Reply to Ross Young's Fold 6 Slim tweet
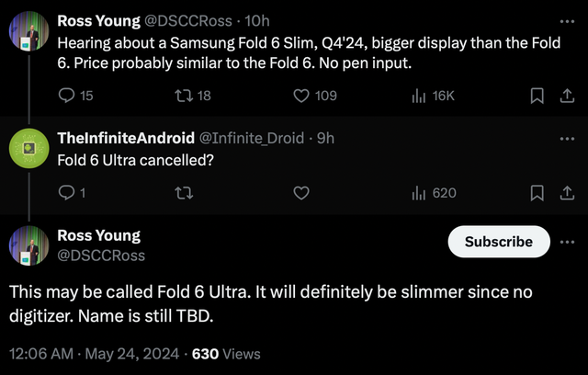Screen dimensions: 588x375 pos(66,96)
